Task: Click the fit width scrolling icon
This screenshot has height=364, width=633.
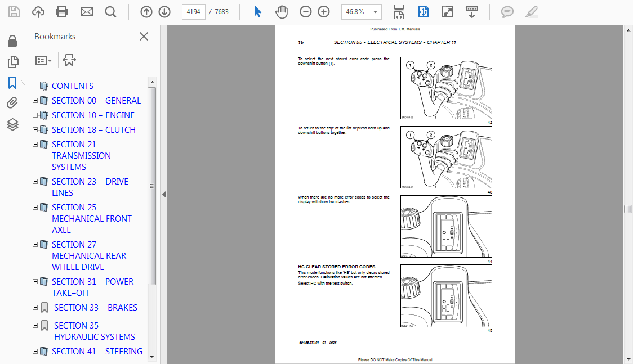Action: tap(399, 12)
